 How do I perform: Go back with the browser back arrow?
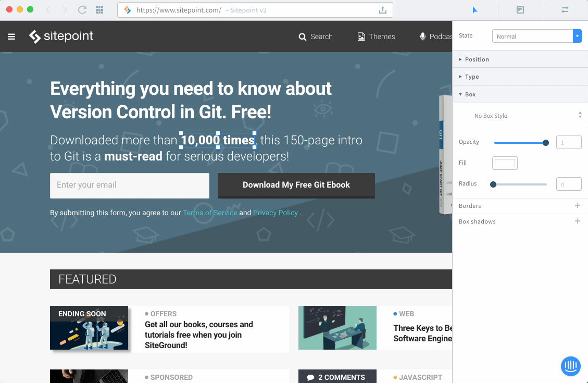(47, 10)
